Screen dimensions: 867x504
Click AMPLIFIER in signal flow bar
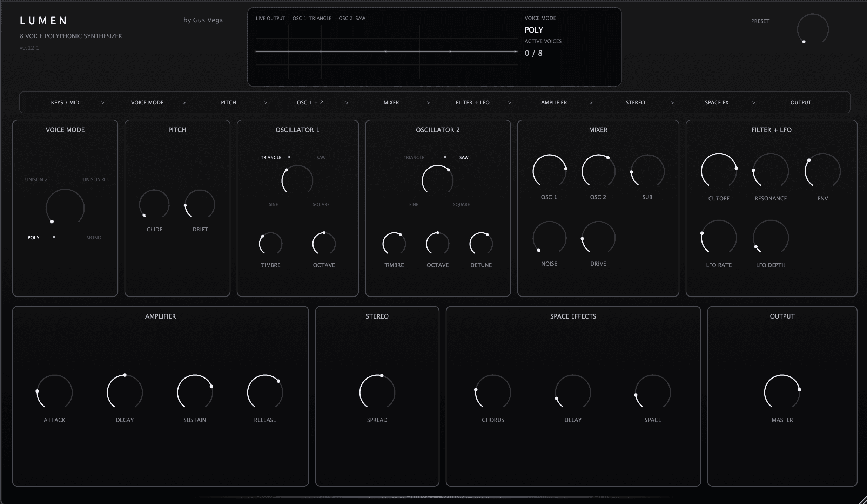(x=554, y=103)
